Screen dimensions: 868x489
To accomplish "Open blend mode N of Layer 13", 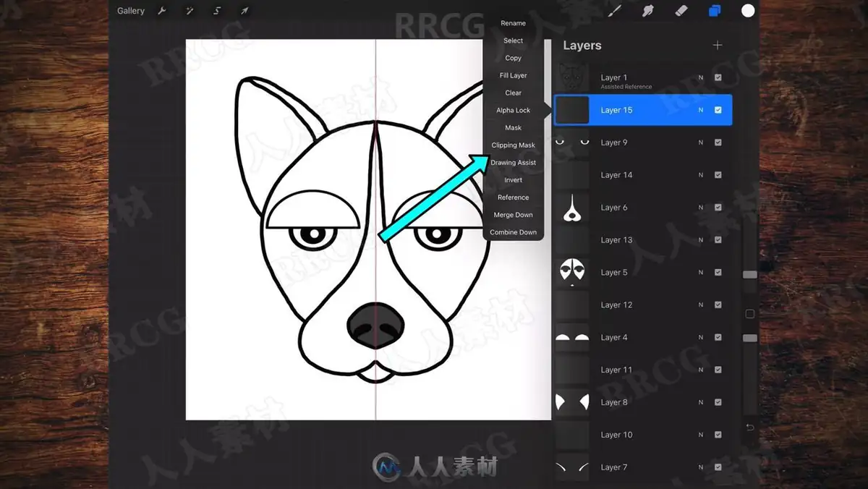I will [700, 240].
